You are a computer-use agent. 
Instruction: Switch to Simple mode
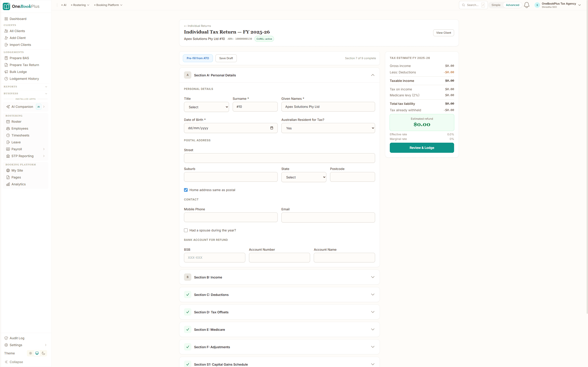coord(496,5)
